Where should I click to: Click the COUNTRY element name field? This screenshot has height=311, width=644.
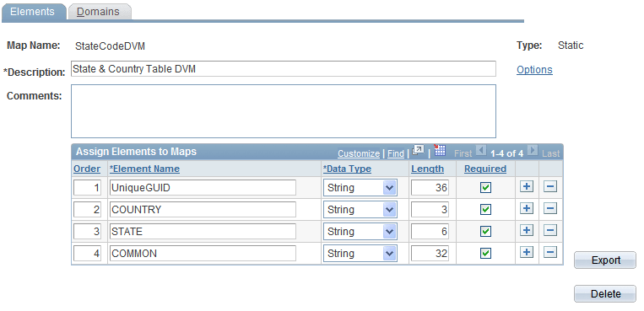(203, 210)
